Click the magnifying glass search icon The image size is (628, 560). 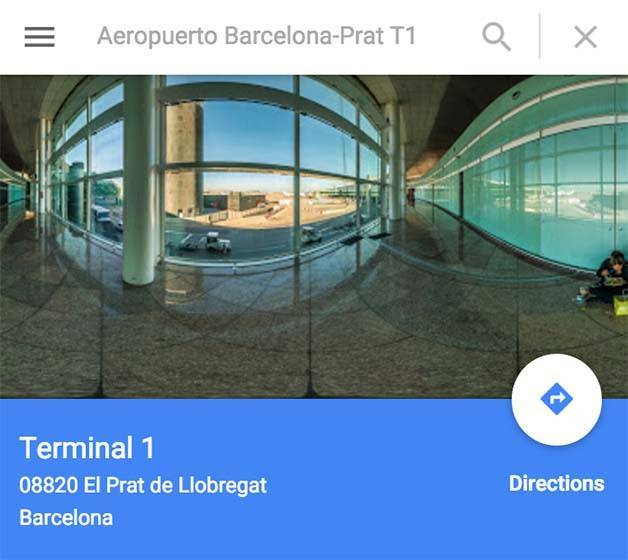coord(496,37)
